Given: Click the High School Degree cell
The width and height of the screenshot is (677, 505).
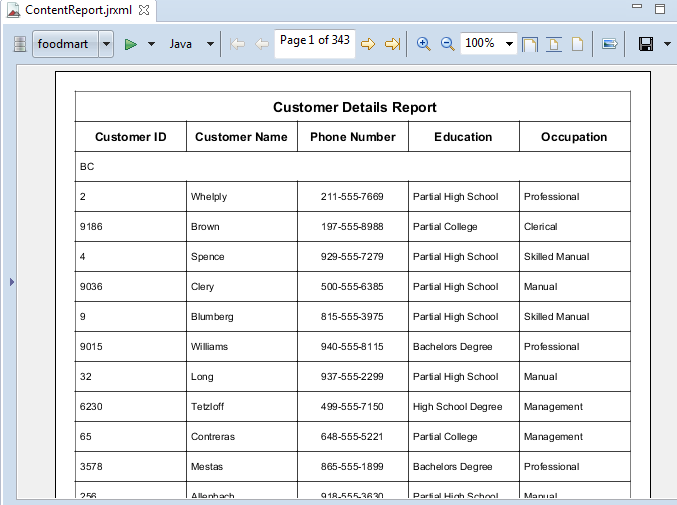Looking at the screenshot, I should coord(458,407).
